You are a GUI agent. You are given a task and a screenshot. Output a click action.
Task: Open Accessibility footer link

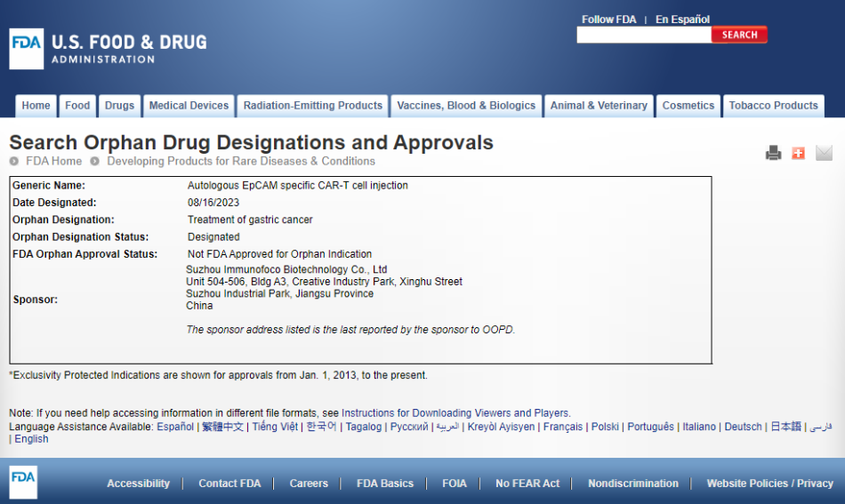(x=138, y=484)
